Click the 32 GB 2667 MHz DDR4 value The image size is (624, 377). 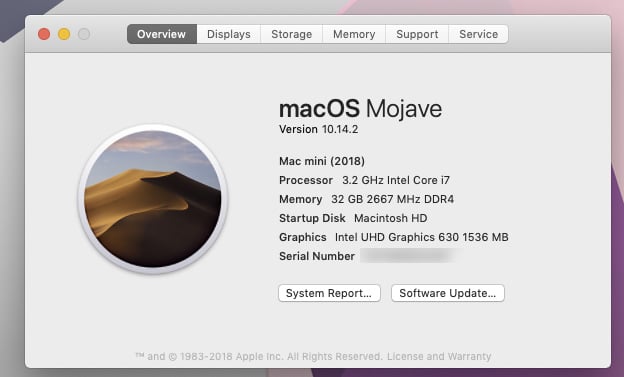coord(392,199)
